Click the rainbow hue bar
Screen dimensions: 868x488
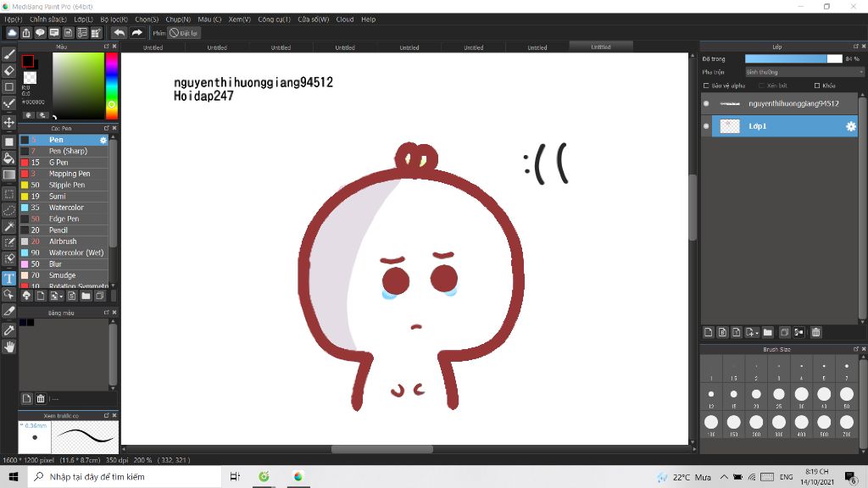pos(112,86)
